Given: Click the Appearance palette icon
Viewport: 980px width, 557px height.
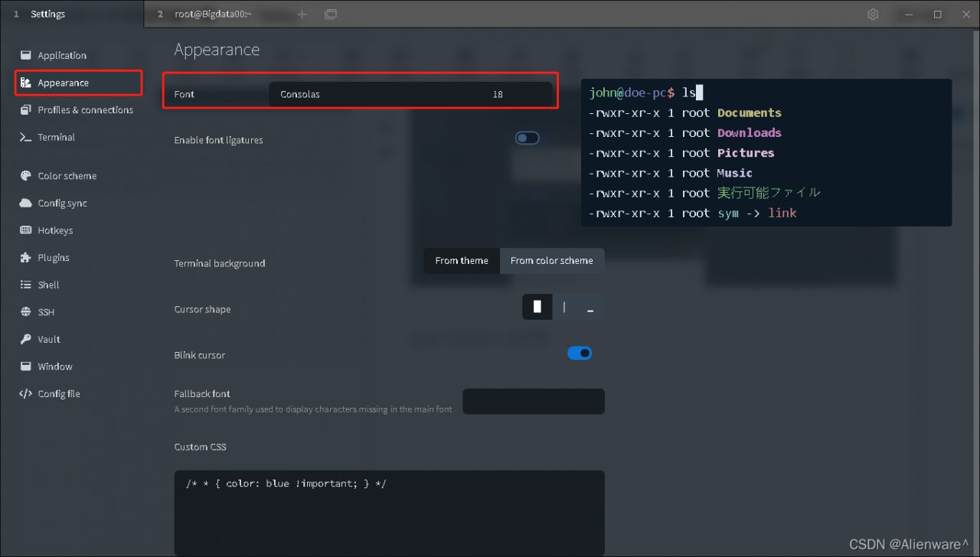Looking at the screenshot, I should (25, 83).
